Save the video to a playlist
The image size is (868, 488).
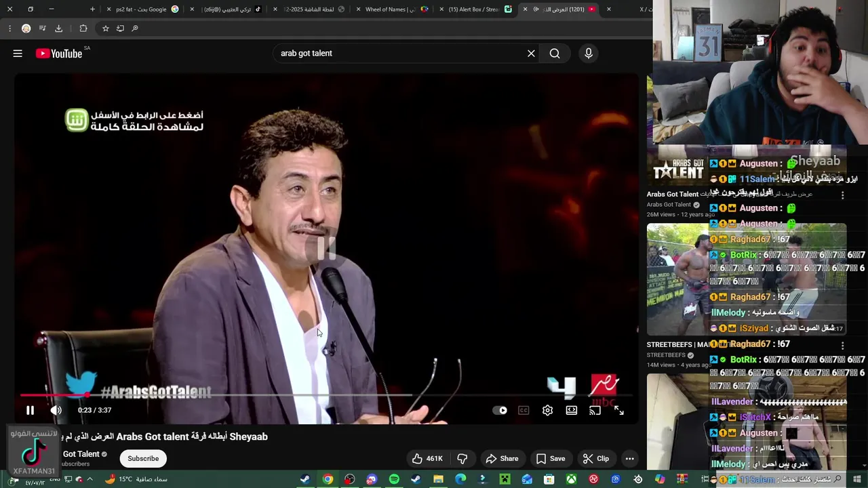[550, 459]
